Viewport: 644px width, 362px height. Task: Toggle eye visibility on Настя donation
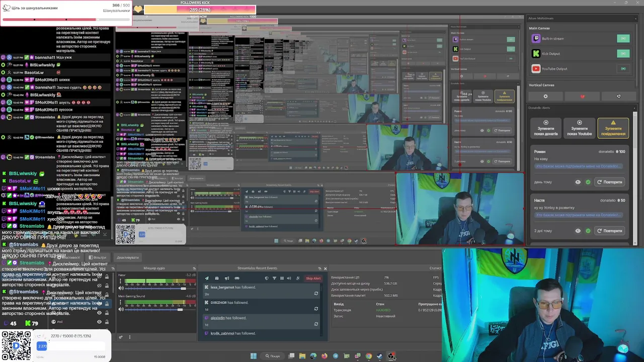pos(578,231)
